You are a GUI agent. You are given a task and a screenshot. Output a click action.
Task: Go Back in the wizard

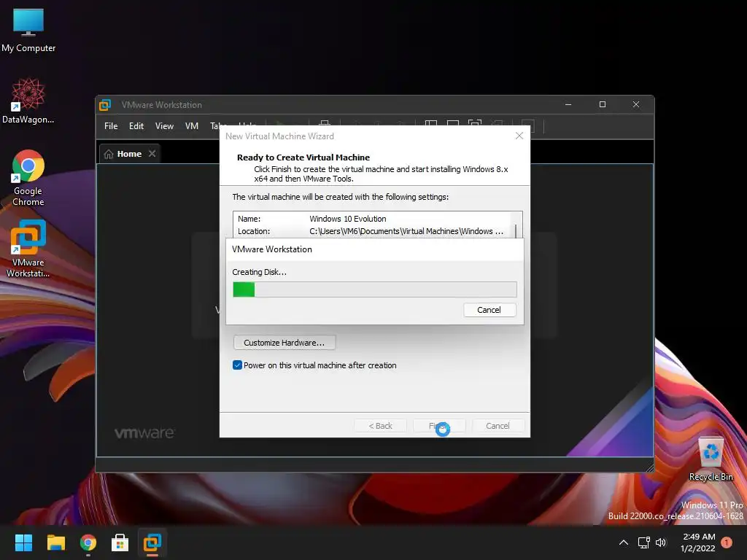click(x=380, y=426)
